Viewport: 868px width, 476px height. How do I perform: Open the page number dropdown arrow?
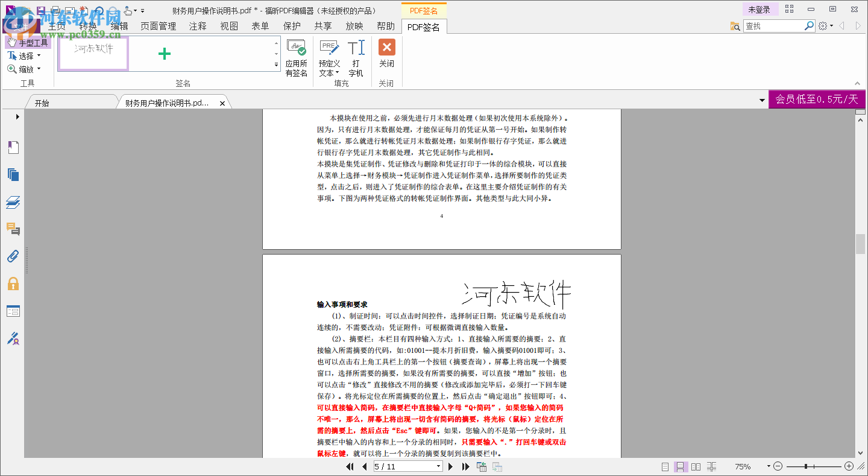438,466
